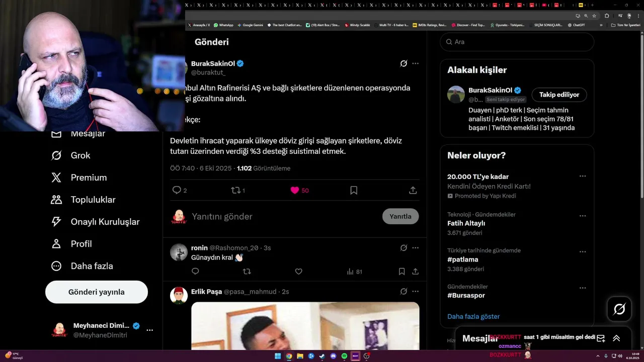Open Grok from the sidebar
Viewport: 644px width, 362px height.
click(70, 155)
